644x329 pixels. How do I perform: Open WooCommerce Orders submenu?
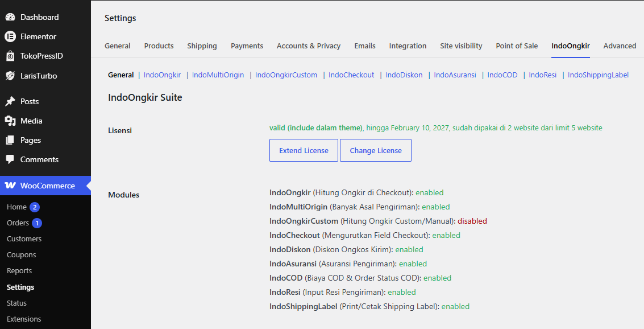pos(18,223)
